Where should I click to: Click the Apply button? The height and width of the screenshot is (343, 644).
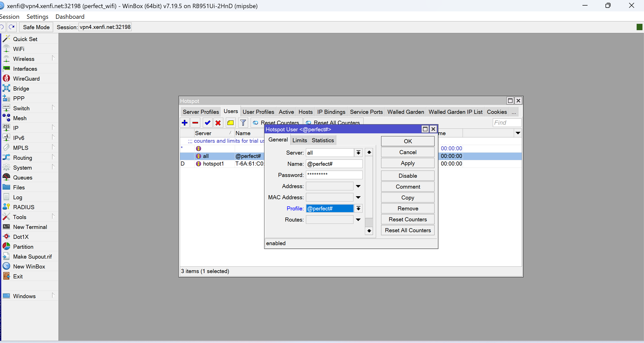tap(407, 163)
